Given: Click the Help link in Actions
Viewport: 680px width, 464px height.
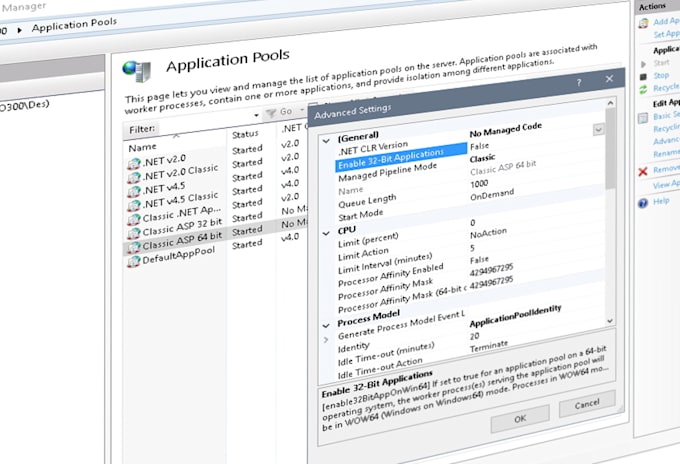Looking at the screenshot, I should [x=661, y=201].
